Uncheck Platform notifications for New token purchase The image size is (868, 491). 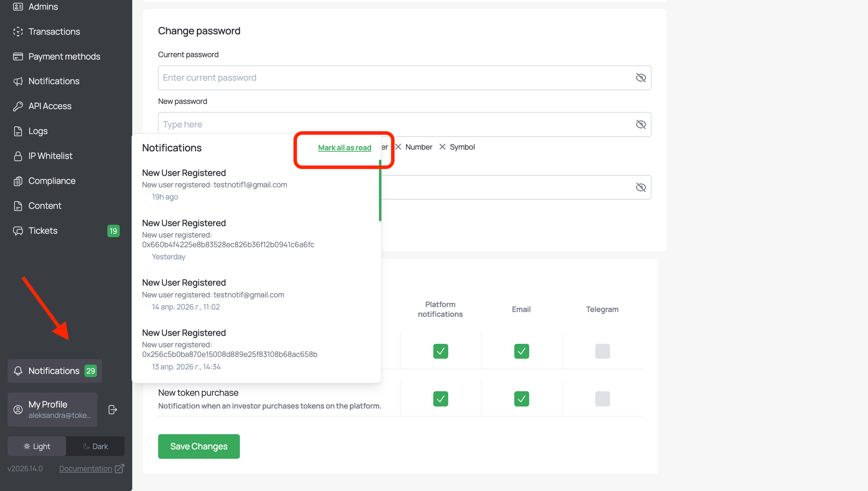pos(440,399)
